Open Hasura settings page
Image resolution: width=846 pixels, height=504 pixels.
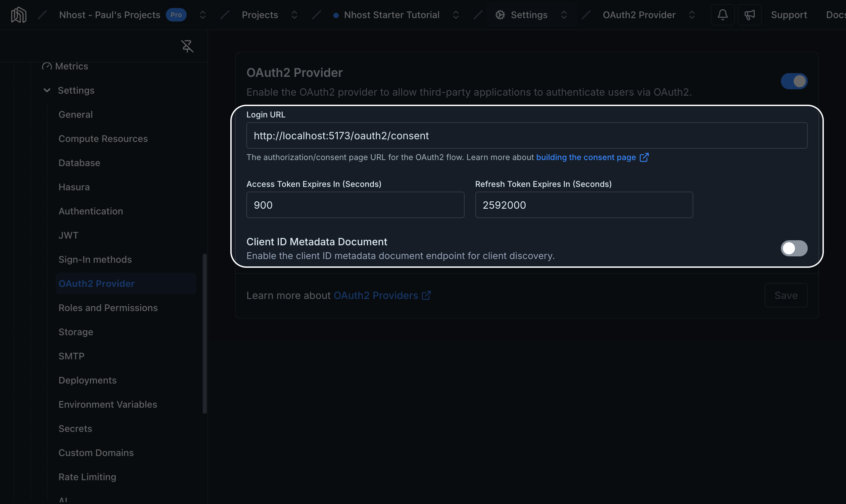(74, 187)
